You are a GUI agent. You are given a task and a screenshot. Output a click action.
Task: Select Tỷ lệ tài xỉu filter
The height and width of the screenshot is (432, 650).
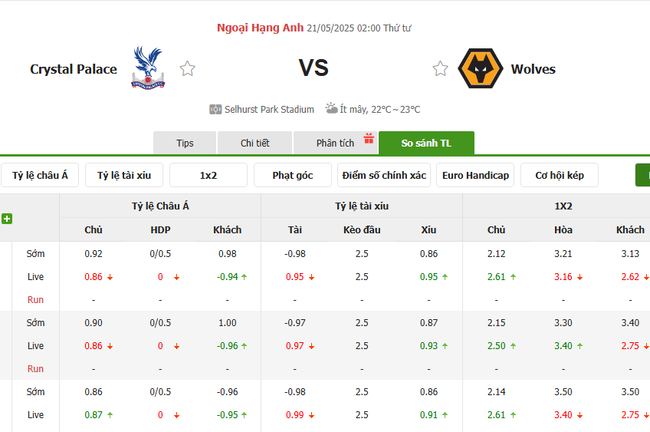(124, 175)
